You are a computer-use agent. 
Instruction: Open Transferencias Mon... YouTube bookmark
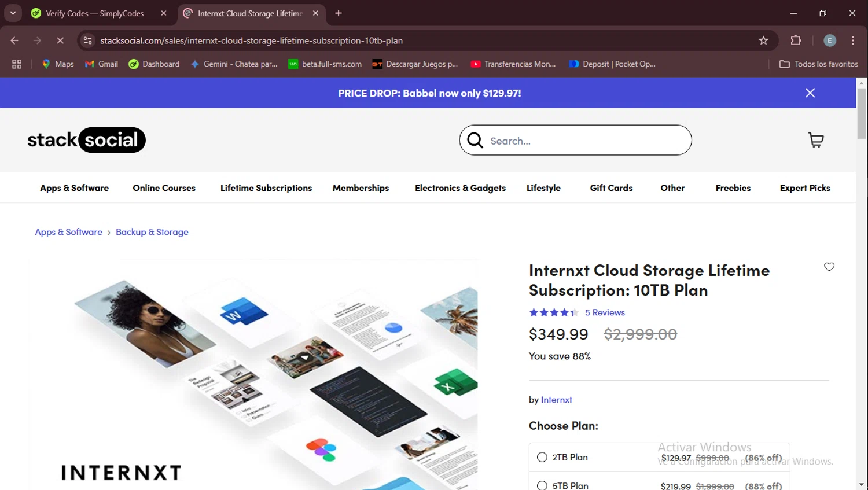click(513, 64)
